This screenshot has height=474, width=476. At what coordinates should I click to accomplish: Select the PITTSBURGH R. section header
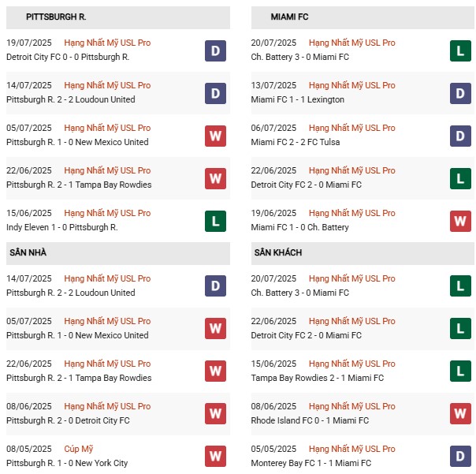(57, 17)
